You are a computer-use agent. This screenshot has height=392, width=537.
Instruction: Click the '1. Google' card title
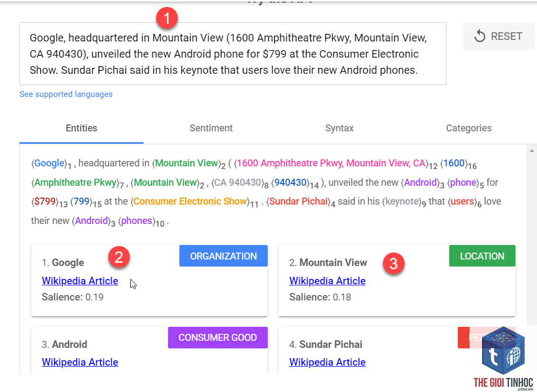click(x=63, y=263)
